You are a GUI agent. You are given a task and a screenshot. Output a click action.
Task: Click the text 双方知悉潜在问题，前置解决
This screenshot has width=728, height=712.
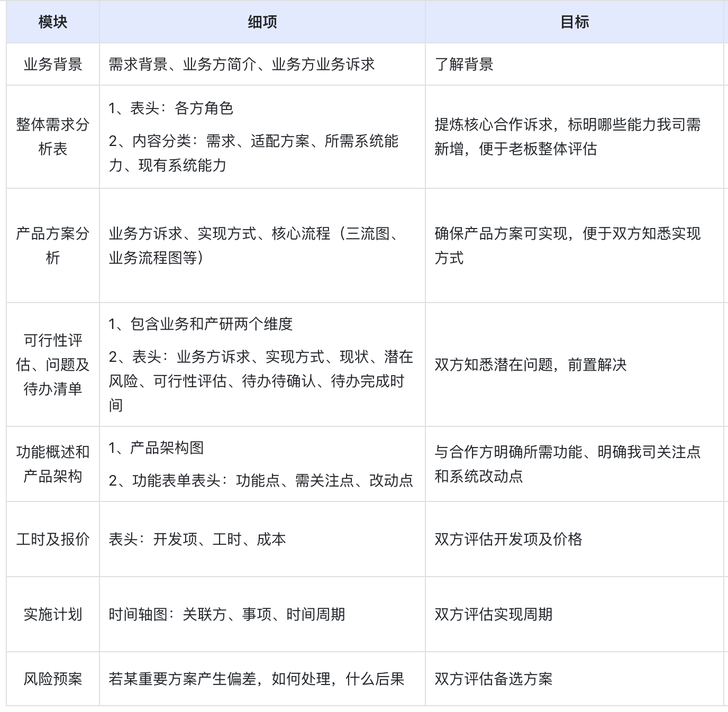[x=531, y=363]
